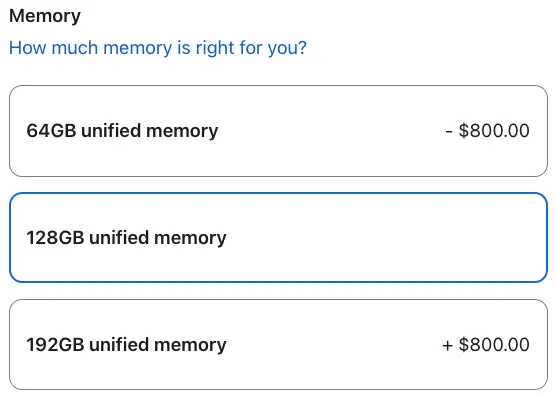Select the lowest-capacity memory card
The width and height of the screenshot is (556, 395).
coord(278,131)
